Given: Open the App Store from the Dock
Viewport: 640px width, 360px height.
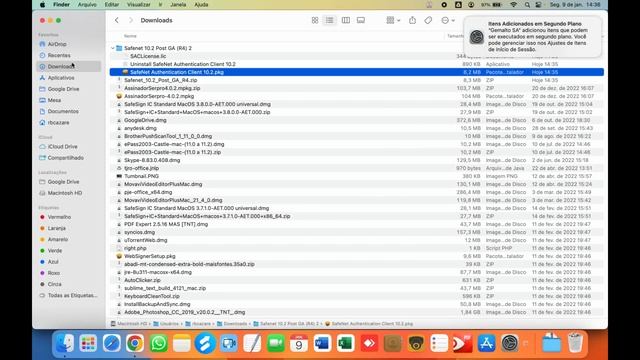Looking at the screenshot, I should click(486, 343).
